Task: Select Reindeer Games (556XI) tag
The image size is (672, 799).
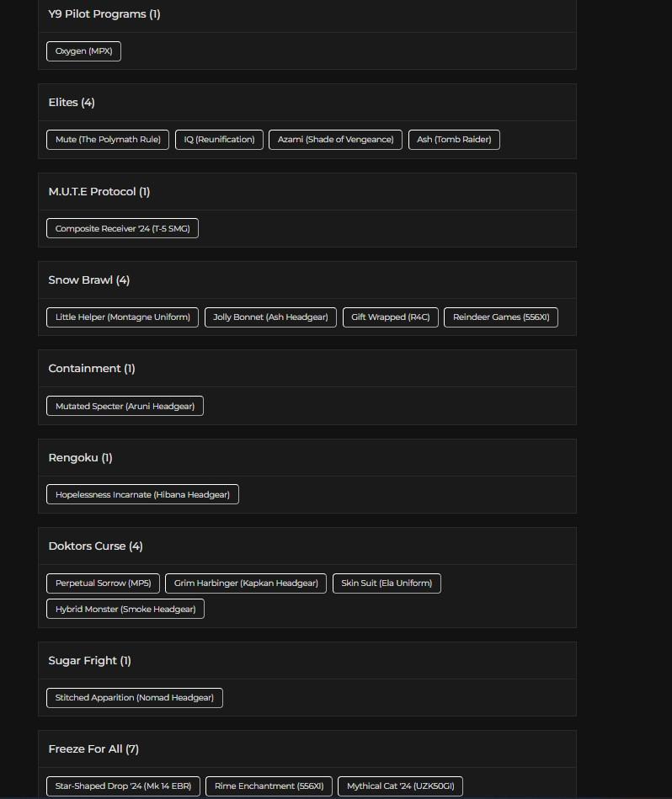Action: point(500,317)
